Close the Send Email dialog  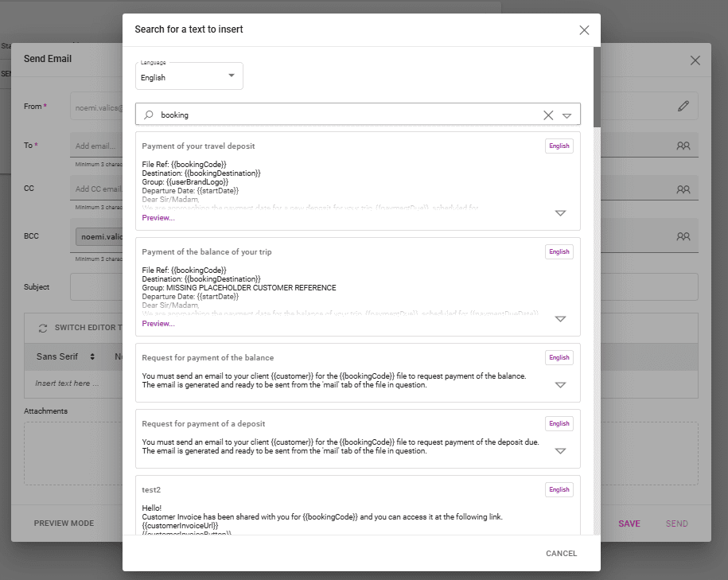coord(695,60)
